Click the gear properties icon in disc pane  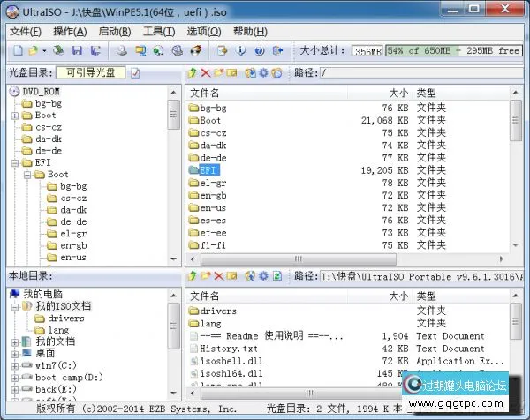coord(263,72)
